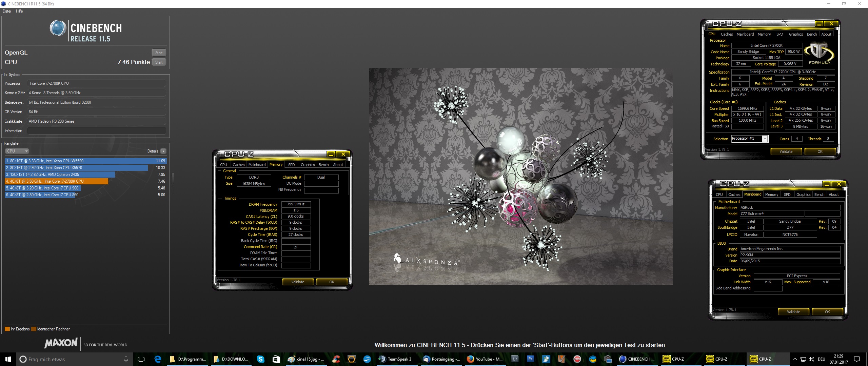Open the Windows Start menu
The image size is (868, 366).
tap(8, 359)
